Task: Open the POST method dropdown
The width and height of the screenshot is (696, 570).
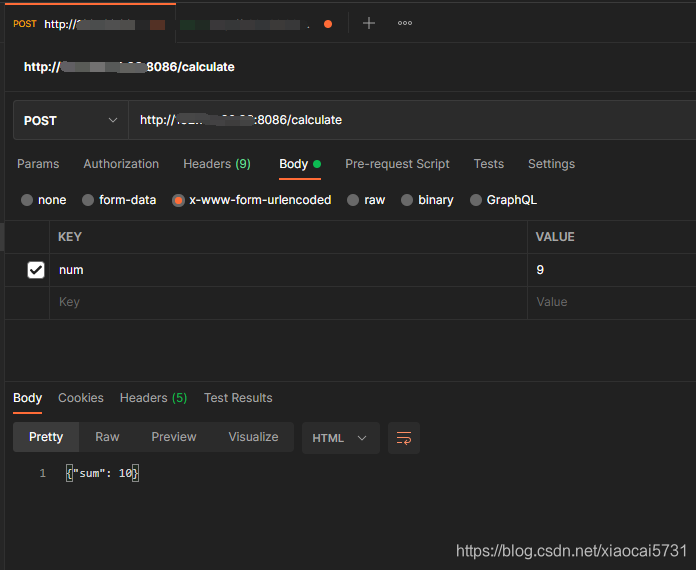Action: pyautogui.click(x=71, y=120)
